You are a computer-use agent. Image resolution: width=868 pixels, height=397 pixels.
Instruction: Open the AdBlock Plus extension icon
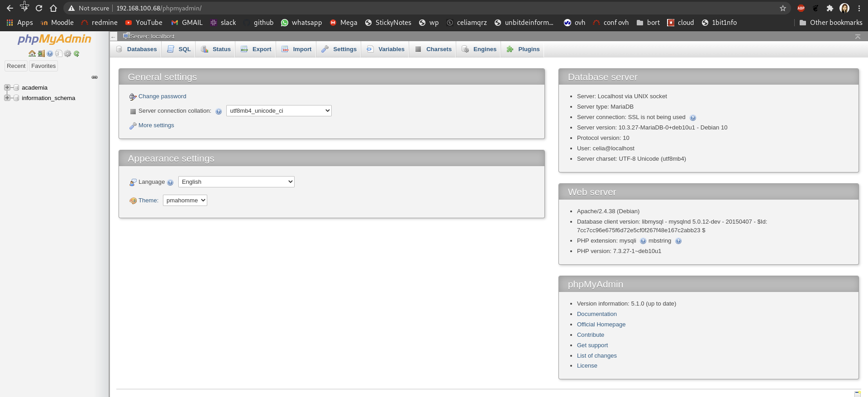801,8
